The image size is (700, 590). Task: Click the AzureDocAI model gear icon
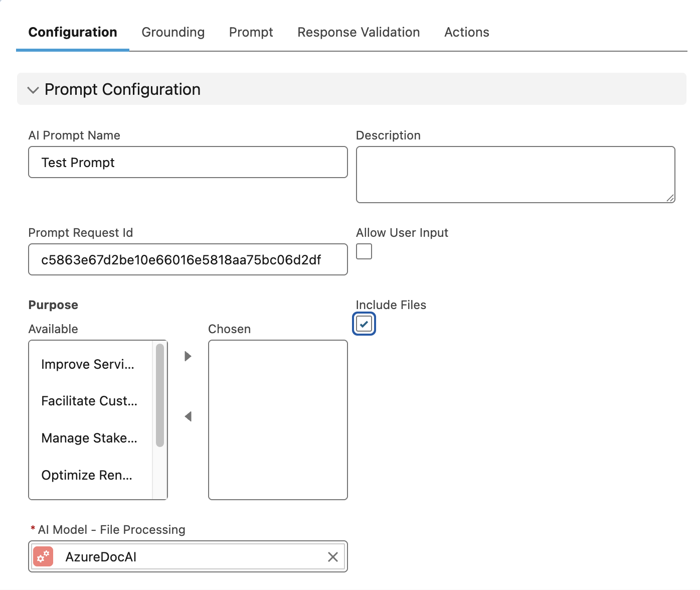[43, 556]
